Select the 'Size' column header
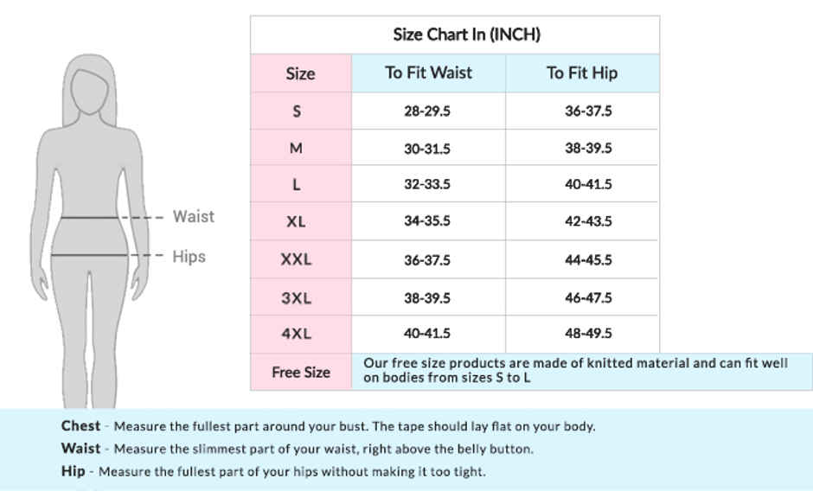Image resolution: width=813 pixels, height=504 pixels. click(x=300, y=73)
